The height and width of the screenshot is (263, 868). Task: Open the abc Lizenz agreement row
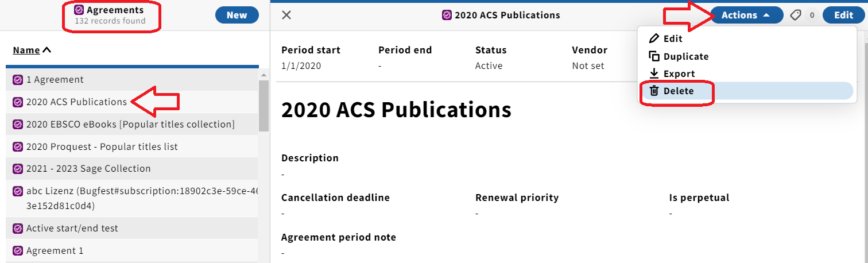click(132, 198)
